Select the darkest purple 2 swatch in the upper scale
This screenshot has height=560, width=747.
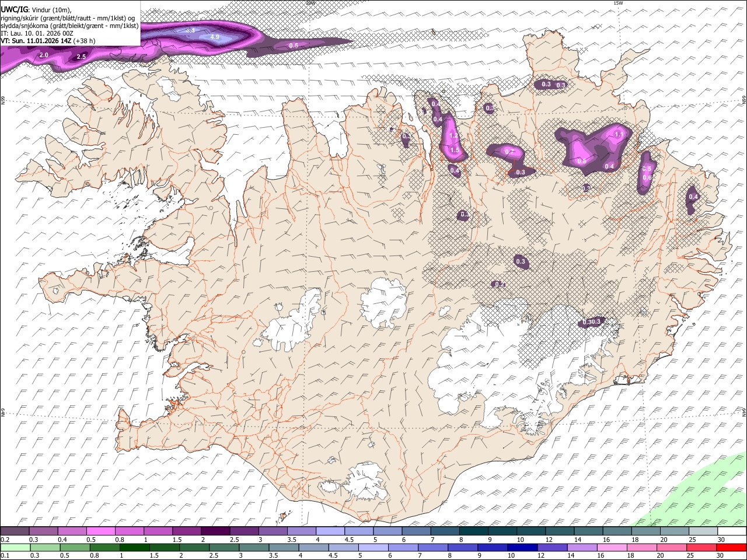point(215,531)
